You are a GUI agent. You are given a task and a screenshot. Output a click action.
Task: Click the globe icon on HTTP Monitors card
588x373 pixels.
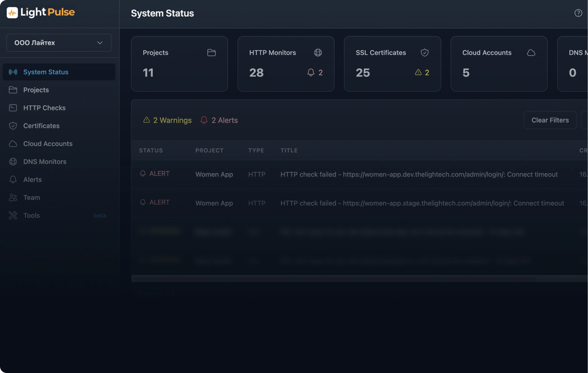coord(318,53)
